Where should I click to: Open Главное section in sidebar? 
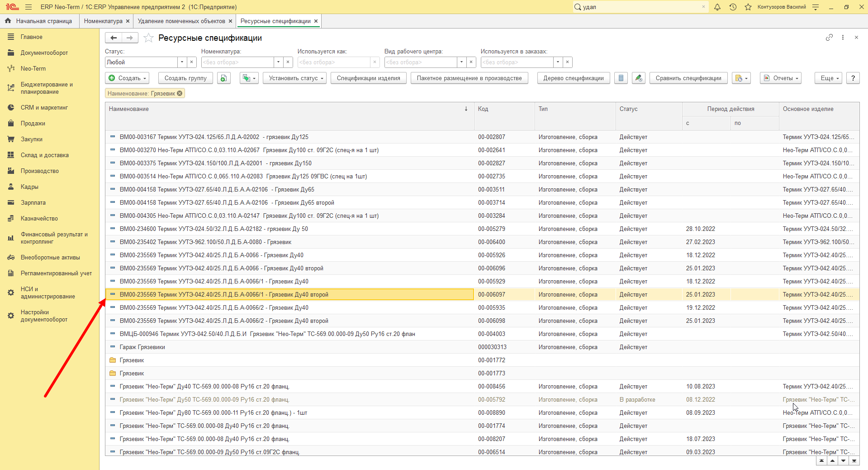tap(32, 37)
